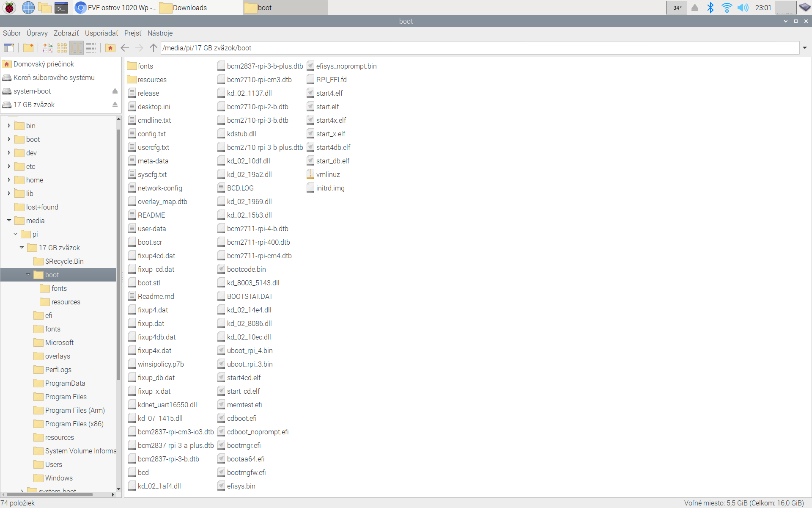This screenshot has width=812, height=508.
Task: Eject the system-boot volume
Action: [115, 91]
